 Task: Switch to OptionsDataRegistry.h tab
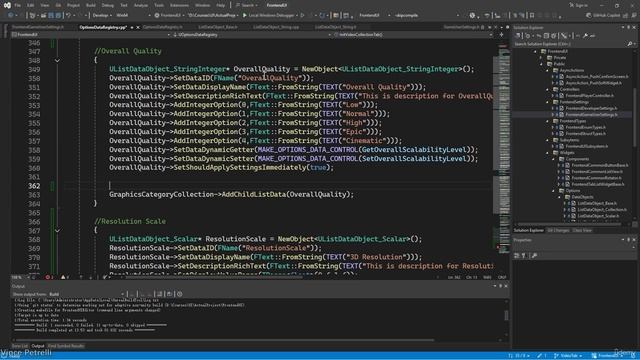(x=162, y=27)
